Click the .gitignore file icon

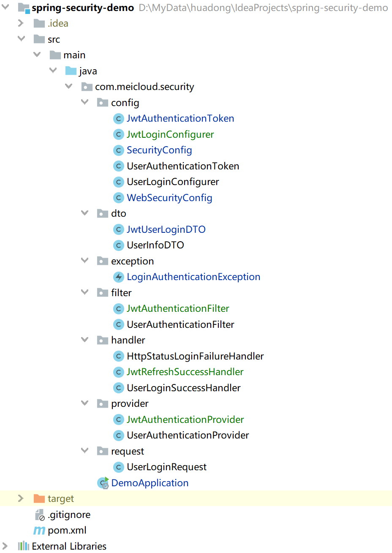tap(39, 515)
